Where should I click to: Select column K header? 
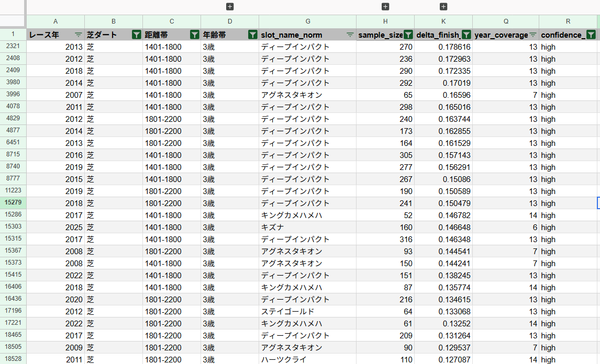click(443, 21)
